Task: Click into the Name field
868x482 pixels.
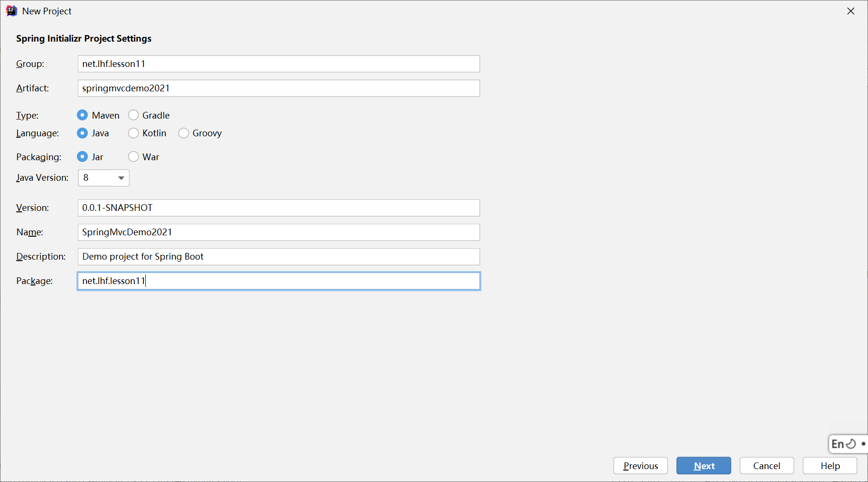Action: [x=279, y=232]
